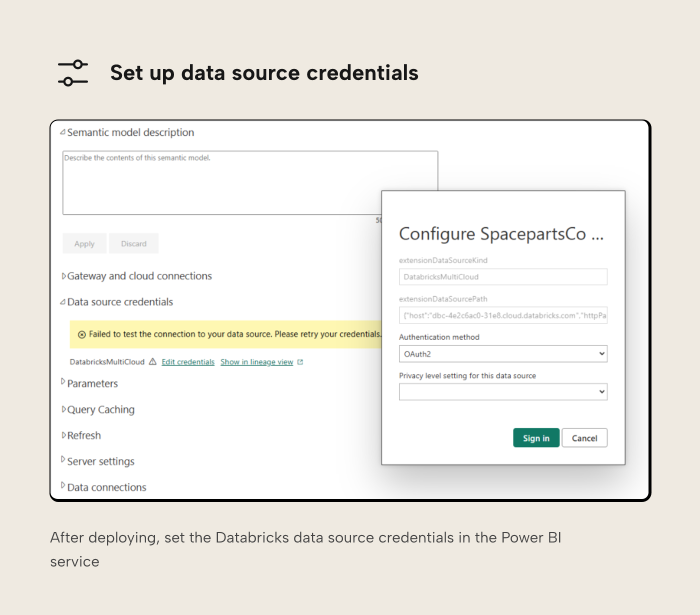Image resolution: width=700 pixels, height=615 pixels.
Task: Click the 'Authentication method' label
Action: (439, 337)
